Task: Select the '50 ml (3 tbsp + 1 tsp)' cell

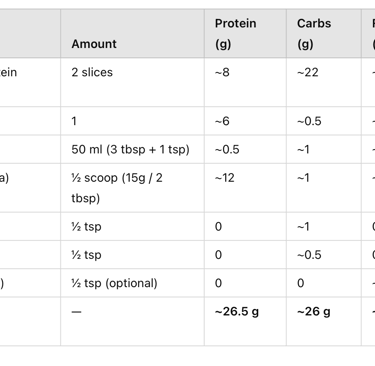Action: tap(130, 149)
